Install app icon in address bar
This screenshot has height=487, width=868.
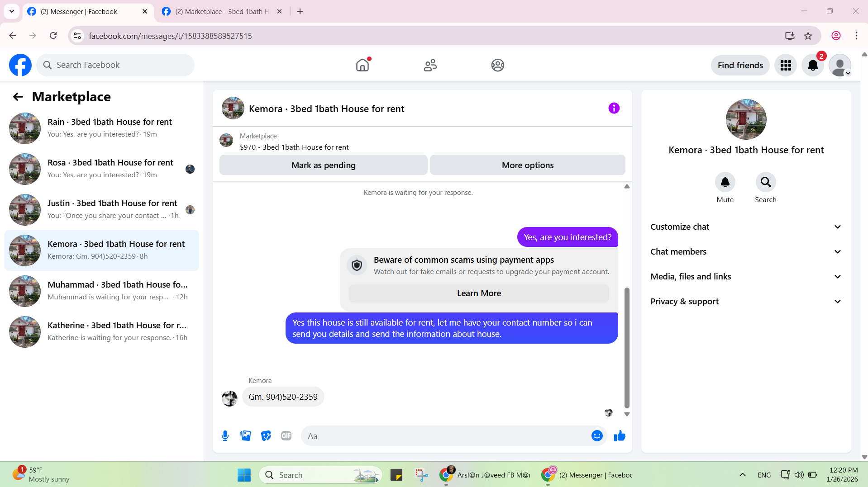790,36
